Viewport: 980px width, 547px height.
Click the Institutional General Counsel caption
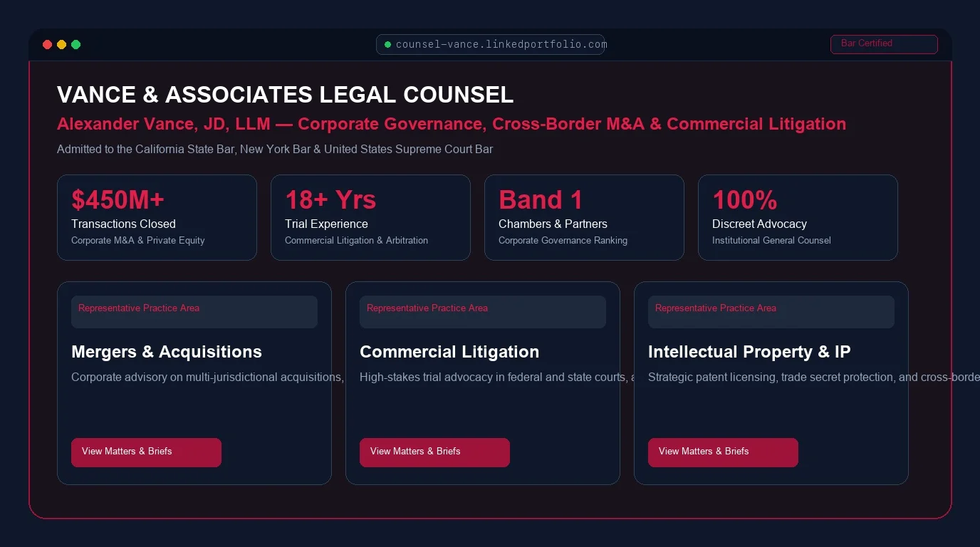771,241
